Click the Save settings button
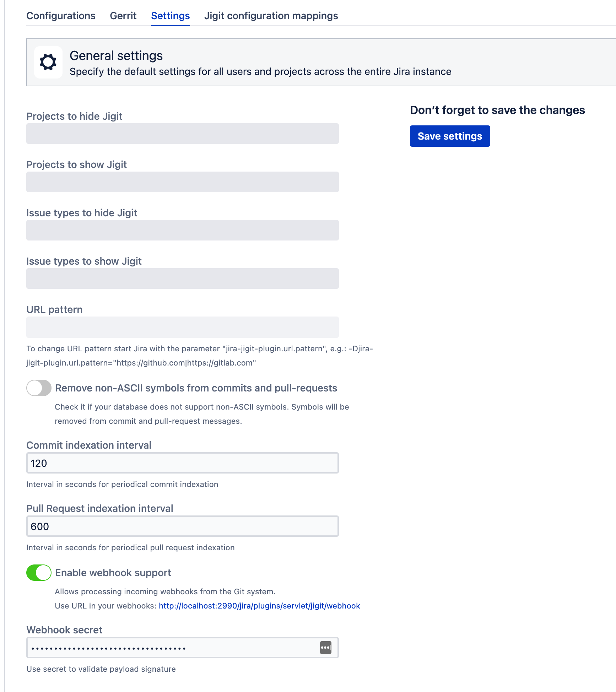Screen dimensions: 616x692 pyautogui.click(x=450, y=136)
